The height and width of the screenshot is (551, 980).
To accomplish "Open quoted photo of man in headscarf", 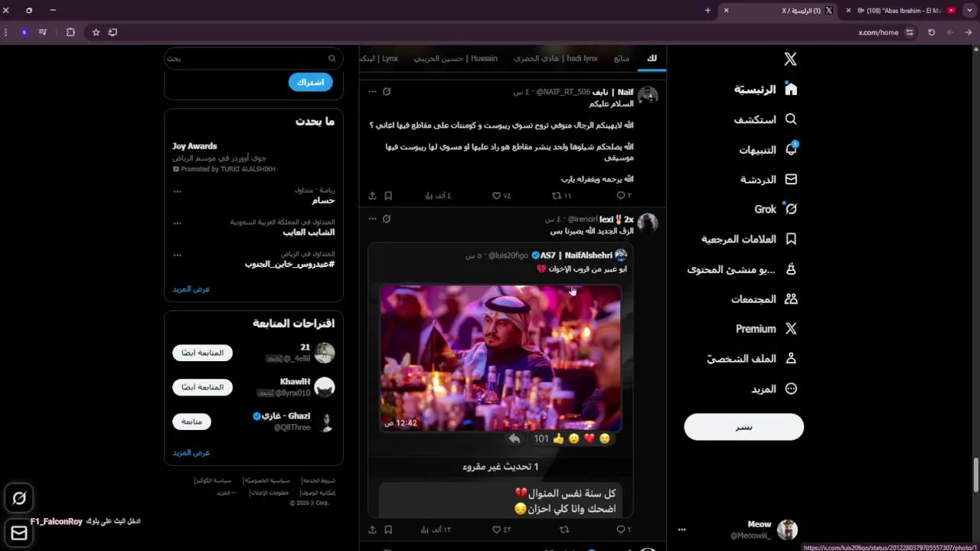I will (501, 358).
